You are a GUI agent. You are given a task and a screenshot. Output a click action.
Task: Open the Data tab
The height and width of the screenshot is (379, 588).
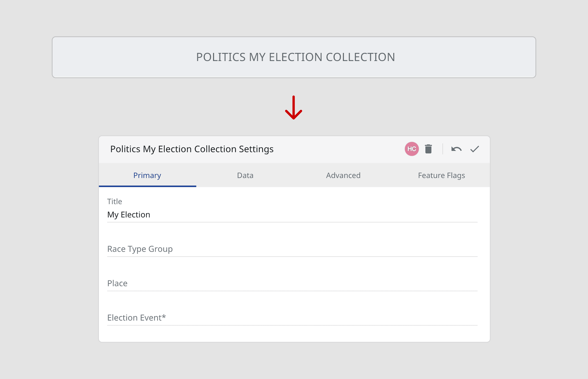pos(245,175)
